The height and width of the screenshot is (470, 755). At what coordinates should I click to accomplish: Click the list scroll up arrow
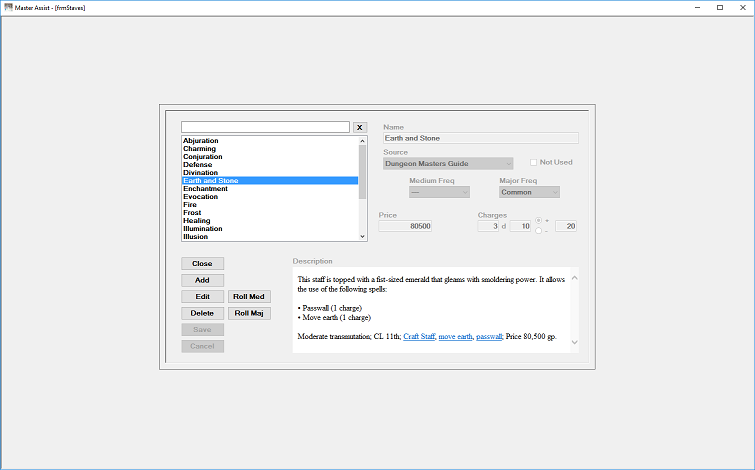363,141
